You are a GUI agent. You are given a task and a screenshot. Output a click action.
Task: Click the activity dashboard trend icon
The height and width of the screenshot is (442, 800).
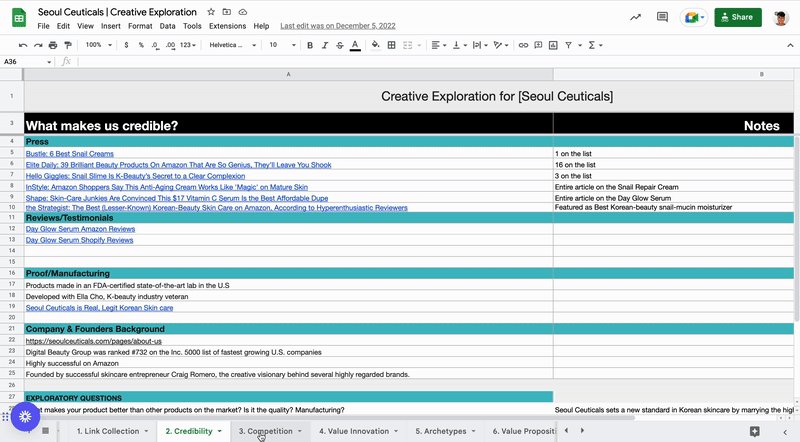click(x=635, y=17)
